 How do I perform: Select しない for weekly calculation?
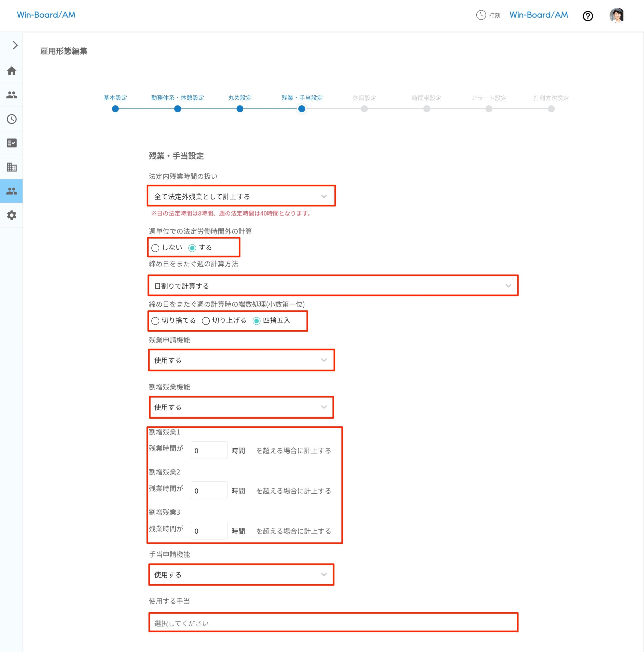(x=155, y=248)
